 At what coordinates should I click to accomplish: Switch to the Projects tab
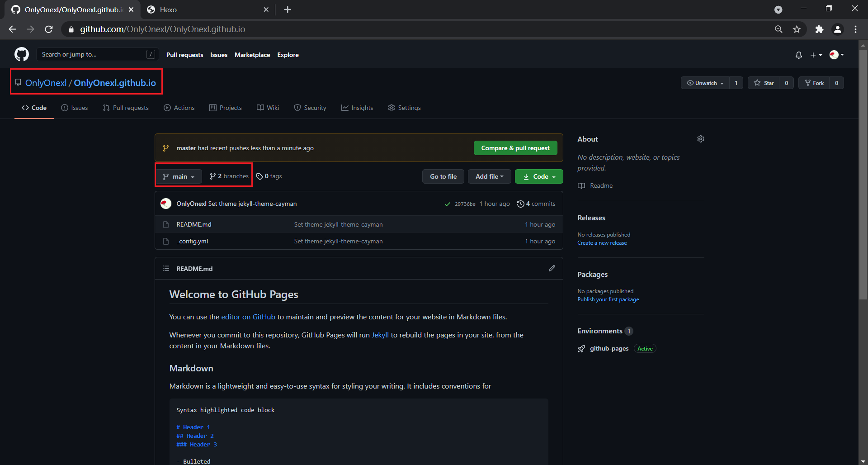pyautogui.click(x=226, y=108)
